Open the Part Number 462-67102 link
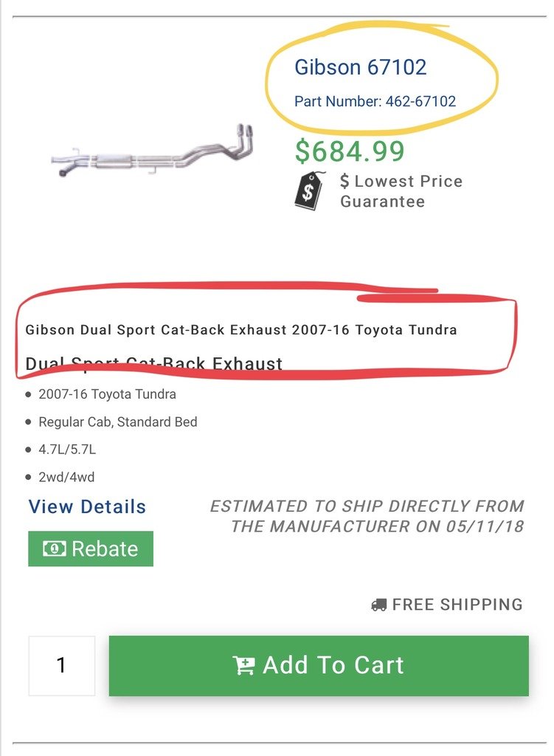Screen dimensions: 554x756 (x=375, y=101)
